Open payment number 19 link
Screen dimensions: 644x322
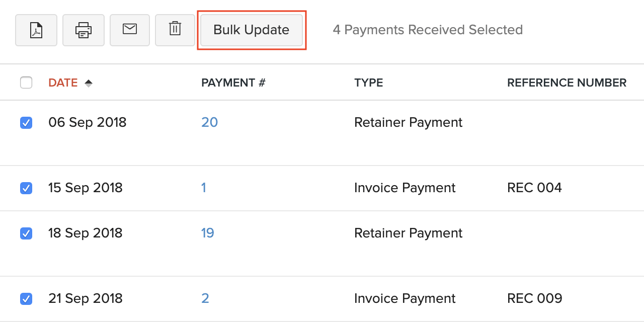(x=207, y=233)
